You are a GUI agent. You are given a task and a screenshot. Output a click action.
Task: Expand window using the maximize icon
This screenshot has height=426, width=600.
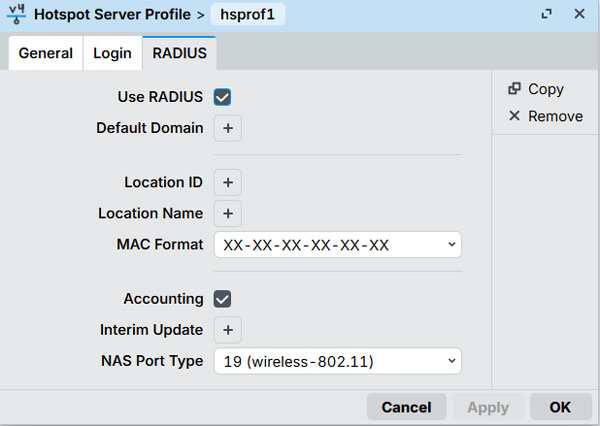547,14
